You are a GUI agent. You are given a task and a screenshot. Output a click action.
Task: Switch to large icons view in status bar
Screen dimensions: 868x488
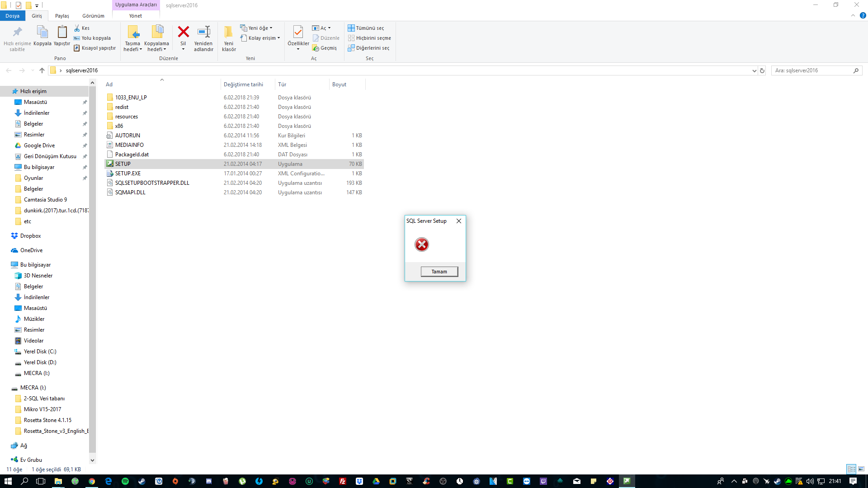pos(861,469)
